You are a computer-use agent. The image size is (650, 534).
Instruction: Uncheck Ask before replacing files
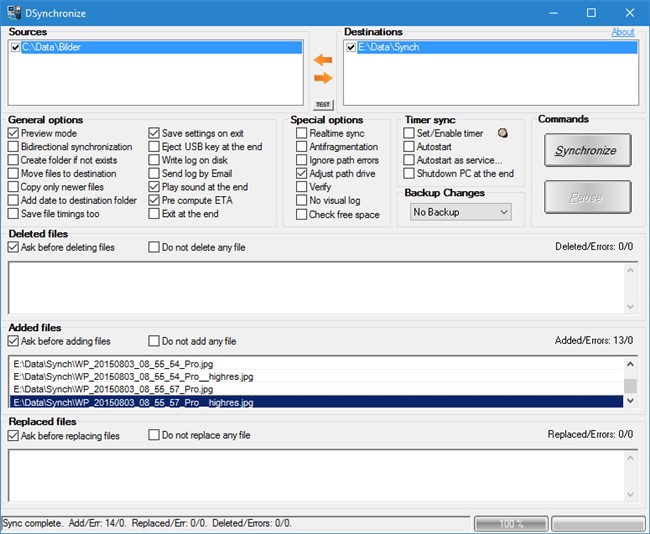point(13,435)
